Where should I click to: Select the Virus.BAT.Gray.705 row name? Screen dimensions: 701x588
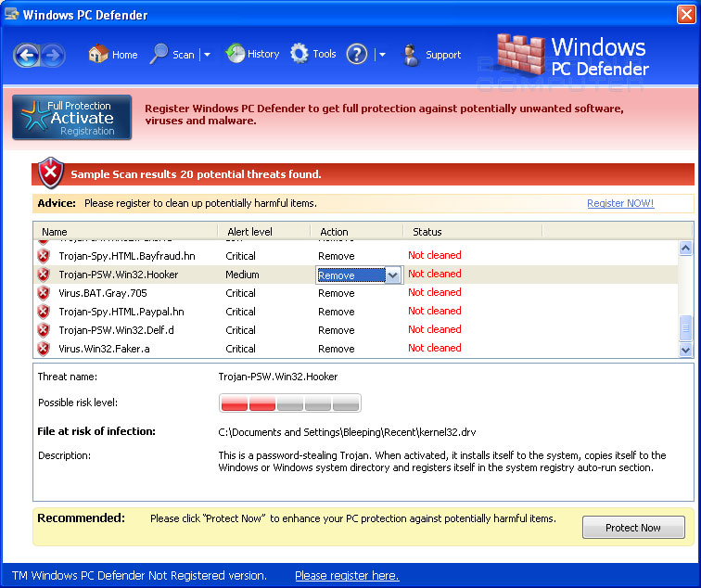103,293
